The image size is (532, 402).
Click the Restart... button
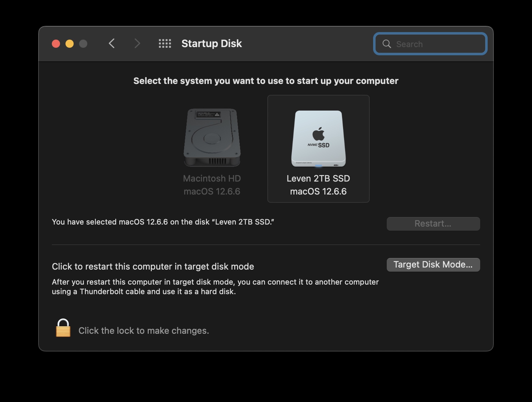pyautogui.click(x=433, y=224)
